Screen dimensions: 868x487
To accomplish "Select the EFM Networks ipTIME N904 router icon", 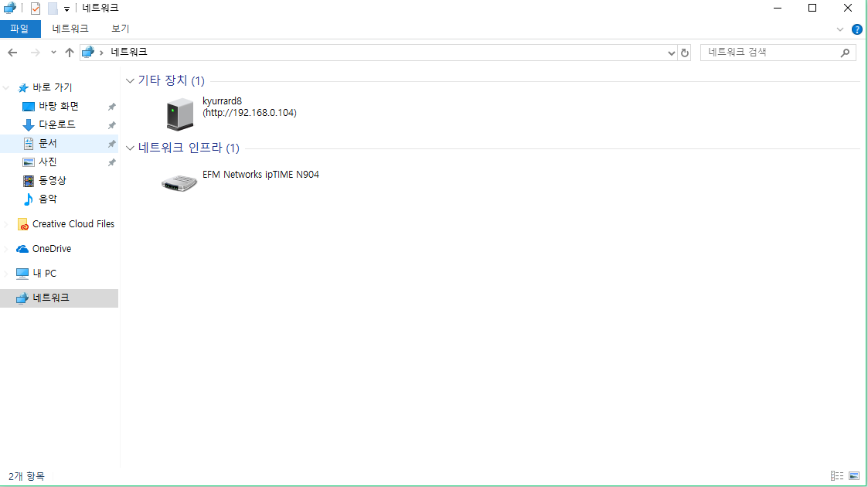I will pos(179,182).
